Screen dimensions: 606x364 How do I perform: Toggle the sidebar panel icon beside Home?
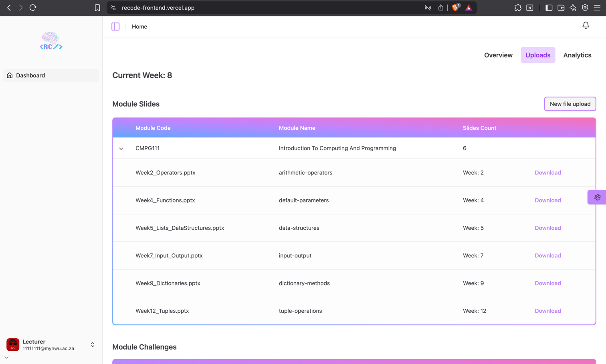[115, 26]
